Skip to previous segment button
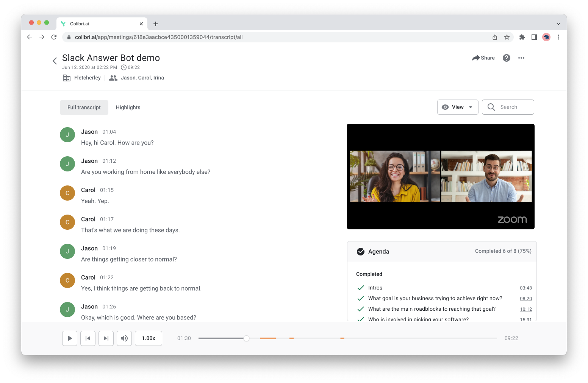The image size is (588, 383). tap(88, 338)
